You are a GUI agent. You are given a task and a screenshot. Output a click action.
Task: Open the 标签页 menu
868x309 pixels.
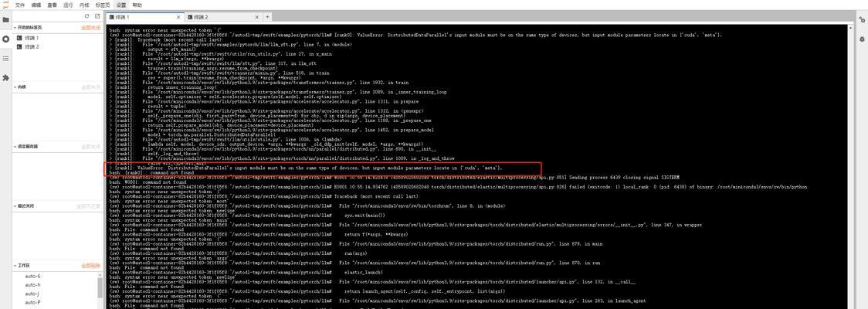point(103,5)
